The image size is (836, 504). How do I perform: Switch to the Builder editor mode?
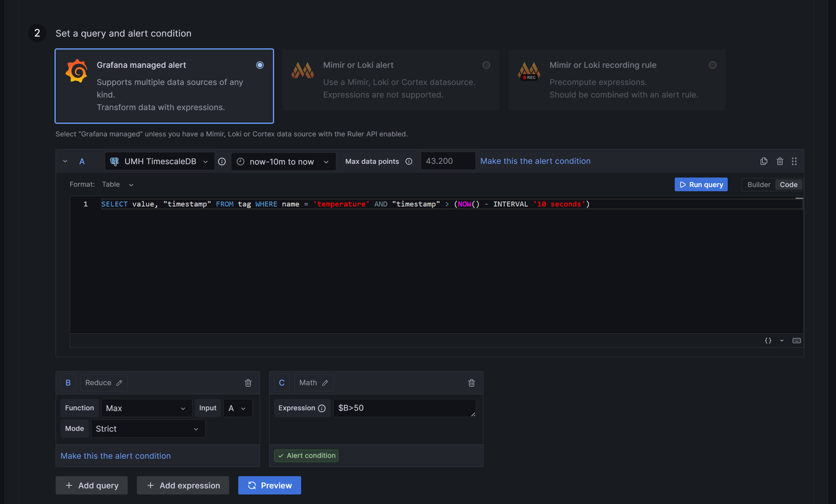pos(759,185)
